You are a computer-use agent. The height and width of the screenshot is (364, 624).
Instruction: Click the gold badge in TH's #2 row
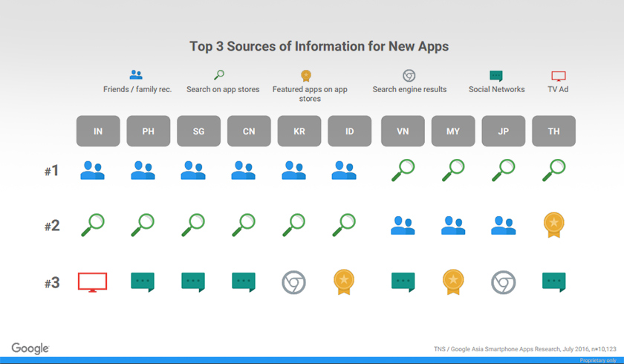[553, 224]
